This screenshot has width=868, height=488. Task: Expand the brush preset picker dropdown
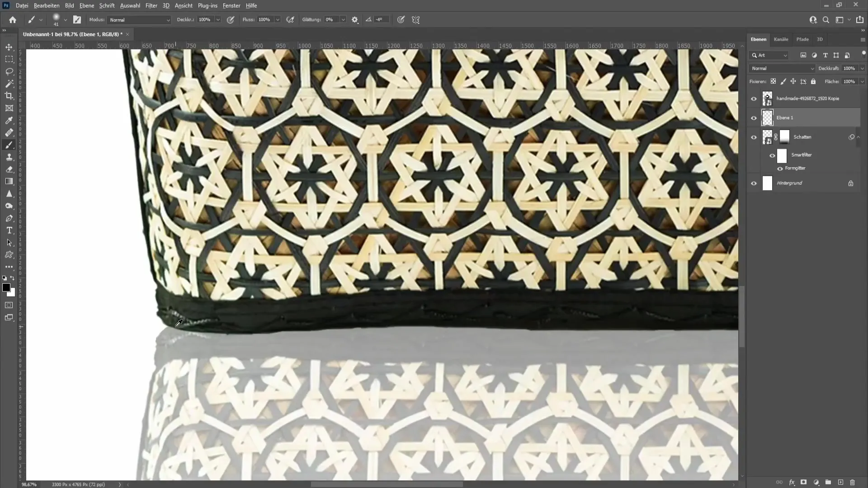66,20
